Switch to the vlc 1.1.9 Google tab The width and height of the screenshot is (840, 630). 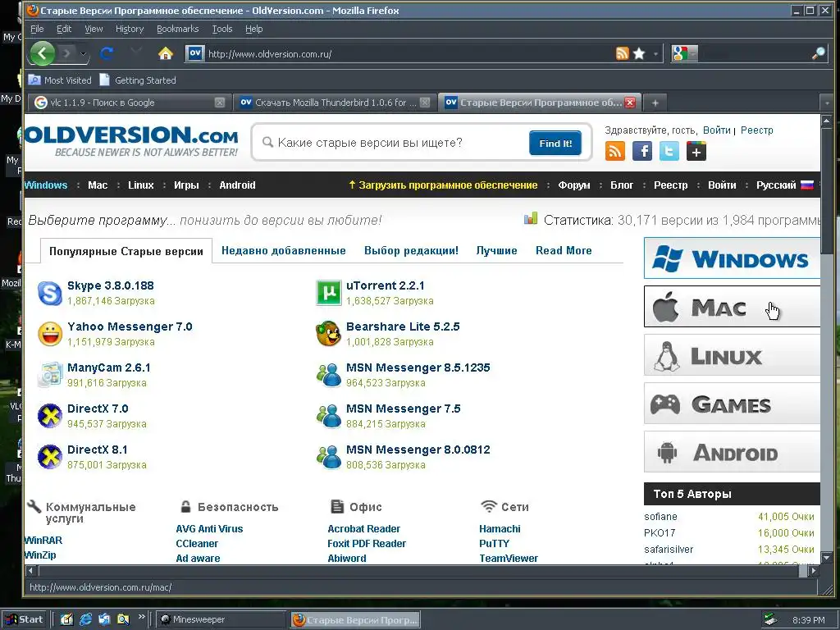[x=129, y=103]
